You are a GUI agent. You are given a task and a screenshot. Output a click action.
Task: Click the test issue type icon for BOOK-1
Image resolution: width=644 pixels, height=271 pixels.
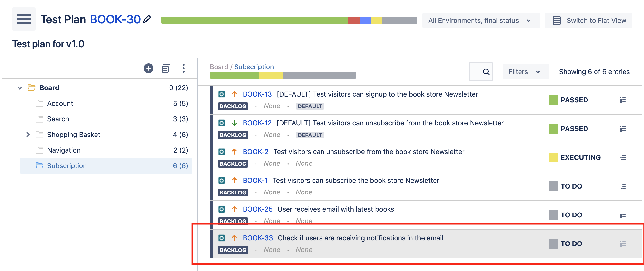point(221,180)
